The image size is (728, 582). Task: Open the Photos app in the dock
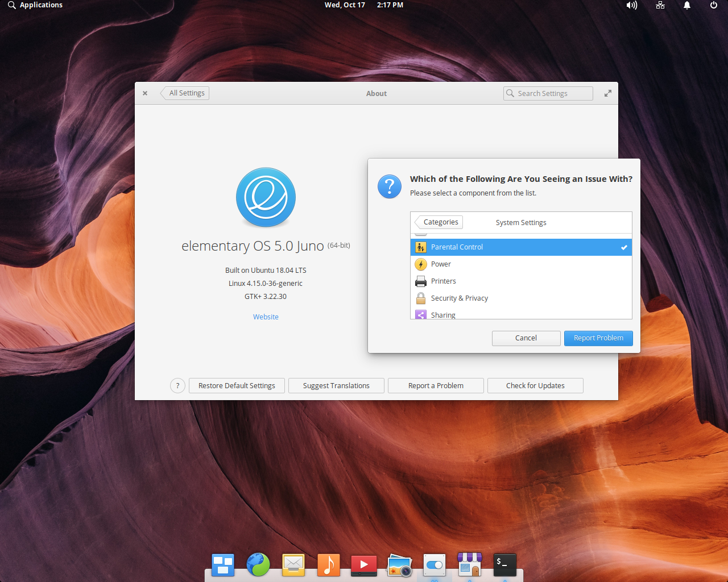point(399,565)
